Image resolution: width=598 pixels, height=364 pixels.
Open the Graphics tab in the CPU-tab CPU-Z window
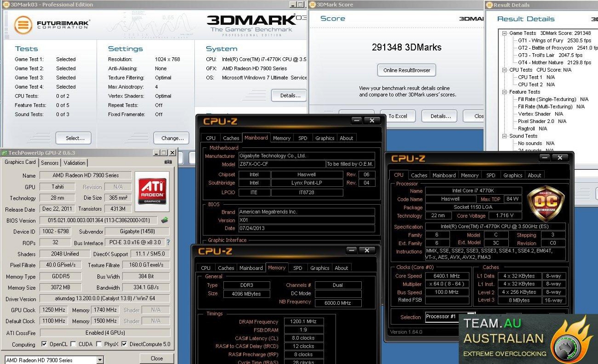(x=513, y=175)
